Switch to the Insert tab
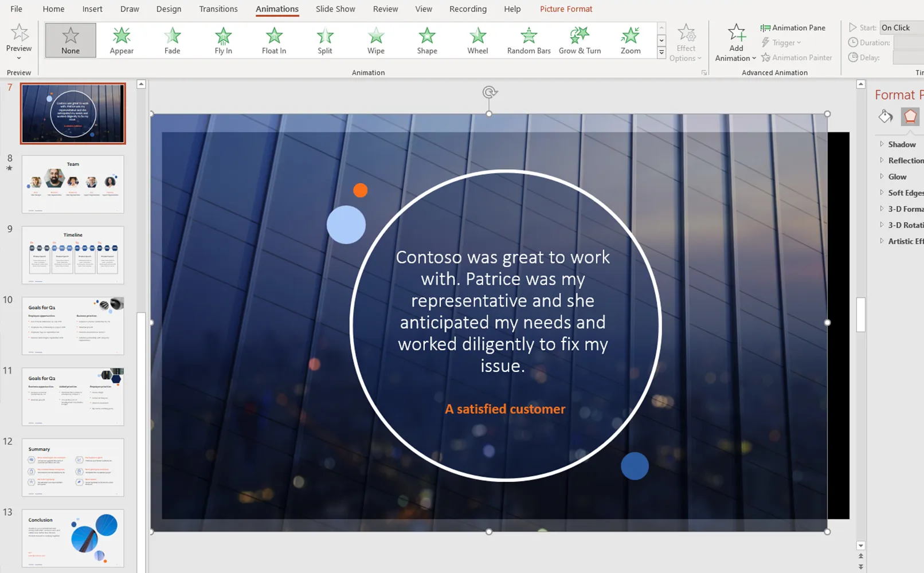 [x=92, y=9]
